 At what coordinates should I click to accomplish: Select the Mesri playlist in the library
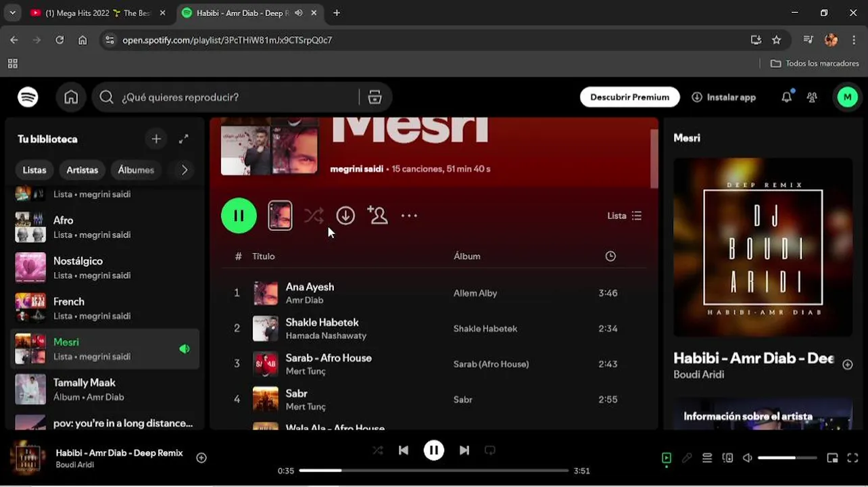pos(105,349)
